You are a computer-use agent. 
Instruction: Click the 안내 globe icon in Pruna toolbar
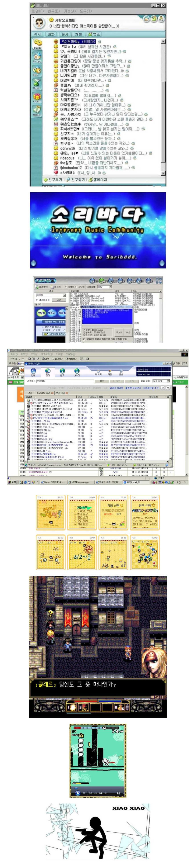point(33,372)
